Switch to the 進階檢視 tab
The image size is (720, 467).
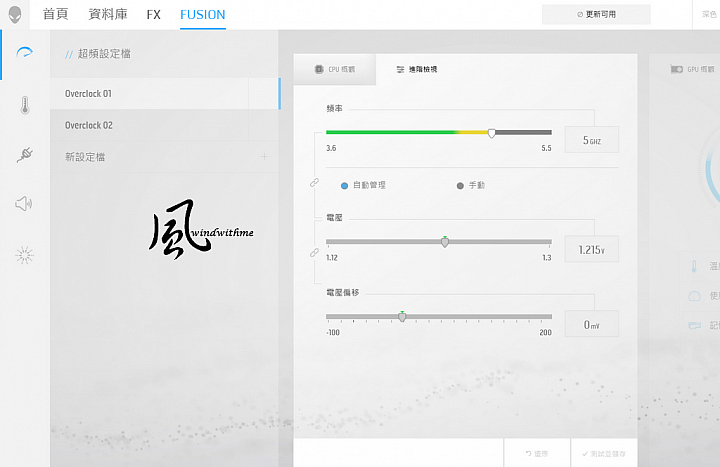click(417, 69)
